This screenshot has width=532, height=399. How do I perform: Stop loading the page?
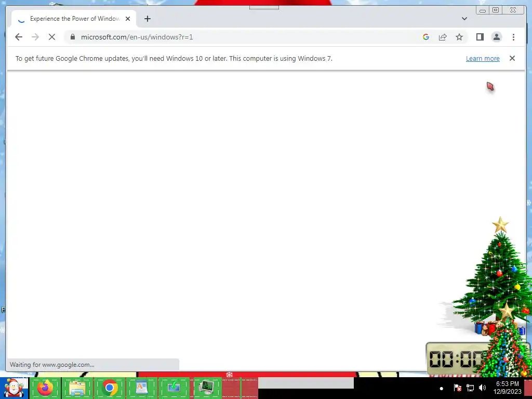[x=52, y=37]
